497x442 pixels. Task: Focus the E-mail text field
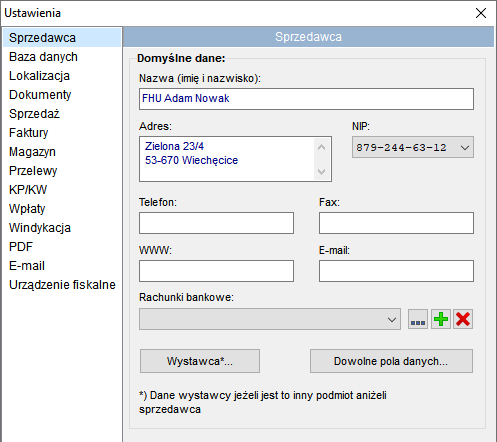click(396, 271)
